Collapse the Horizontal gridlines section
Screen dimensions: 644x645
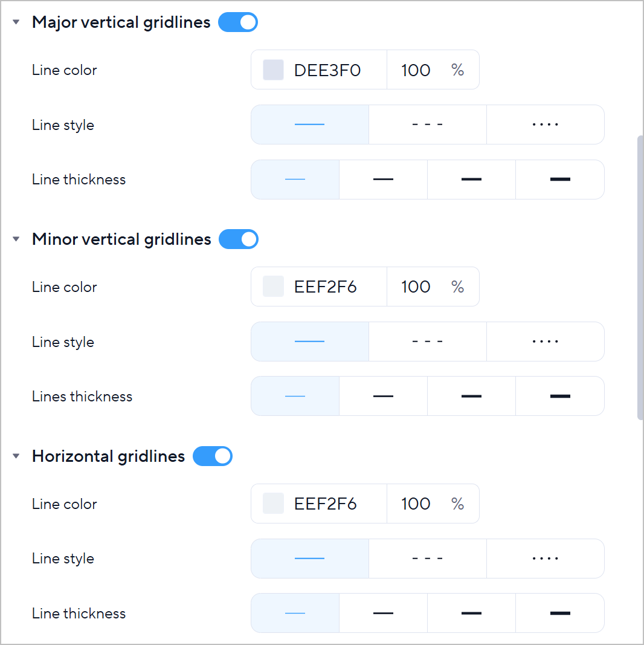[x=16, y=456]
